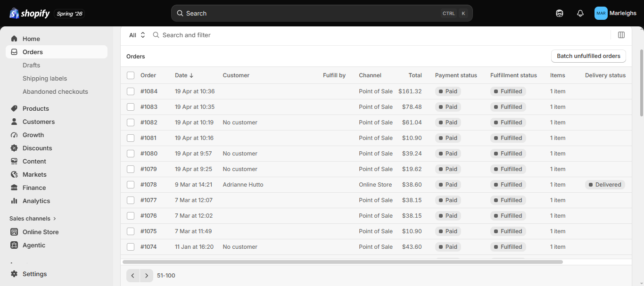Viewport: 644px width, 286px height.
Task: Sort by the Date arrow icon
Action: (191, 75)
